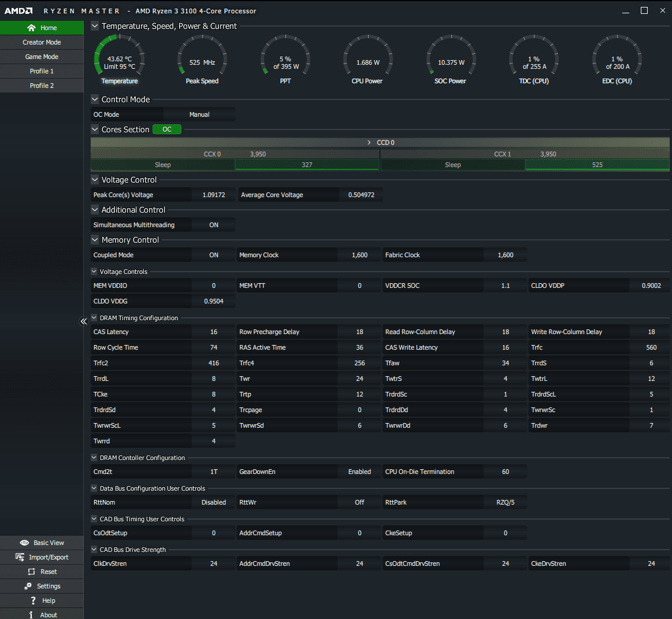Click the Help question mark icon

click(34, 601)
